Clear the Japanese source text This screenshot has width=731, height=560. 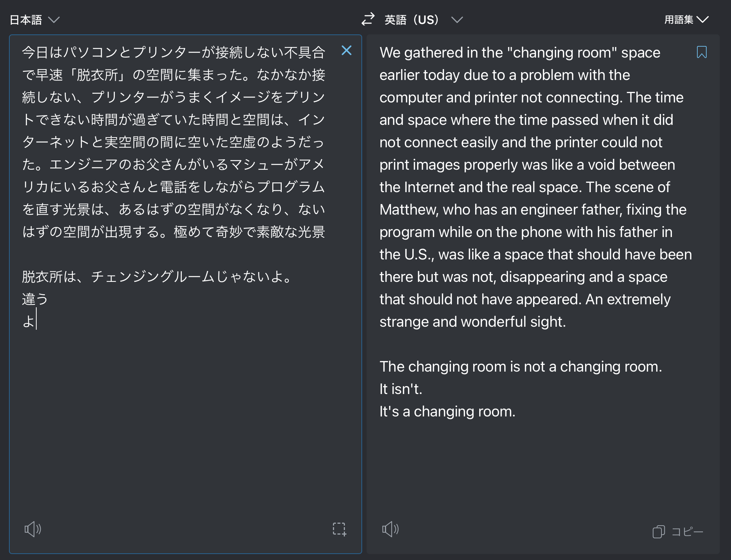(346, 50)
